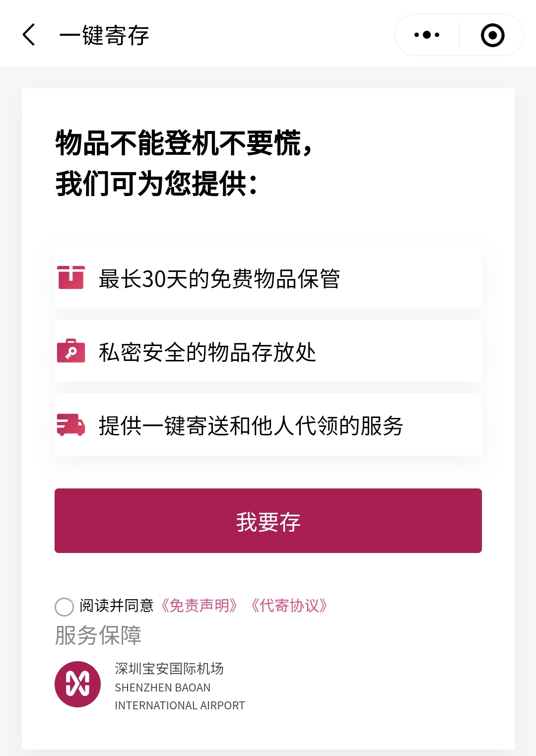Tap the delivery truck icon

pyautogui.click(x=71, y=424)
